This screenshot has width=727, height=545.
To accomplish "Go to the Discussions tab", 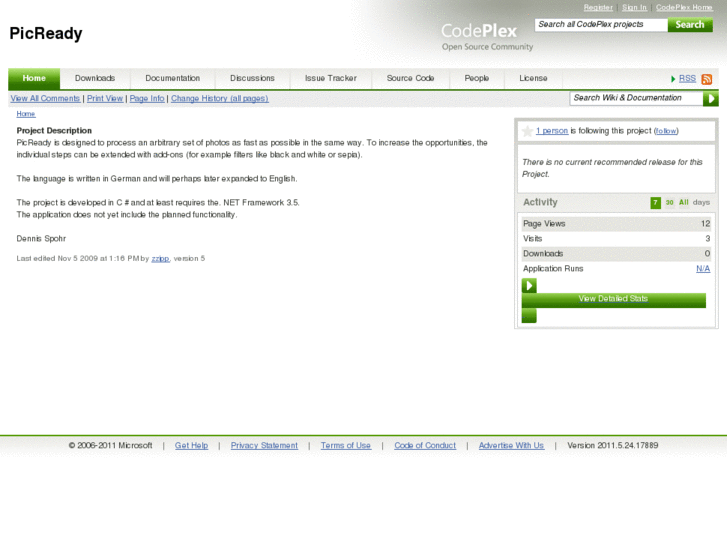I will click(x=252, y=78).
